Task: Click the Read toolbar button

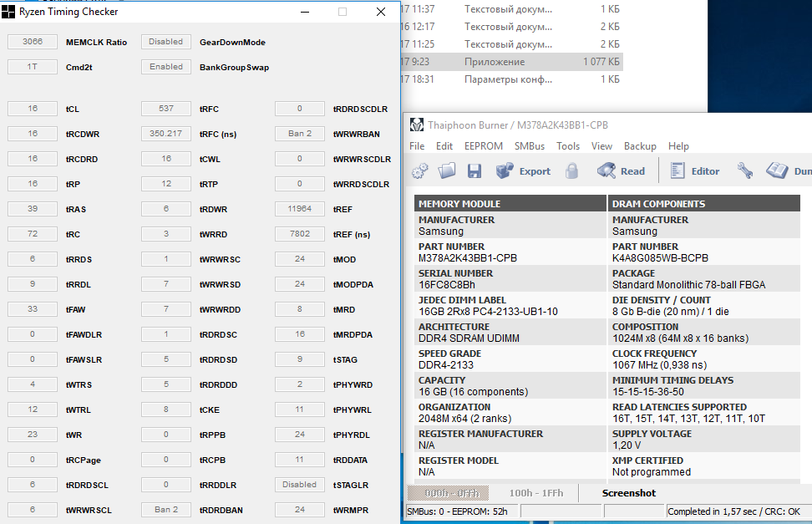Action: pos(621,171)
